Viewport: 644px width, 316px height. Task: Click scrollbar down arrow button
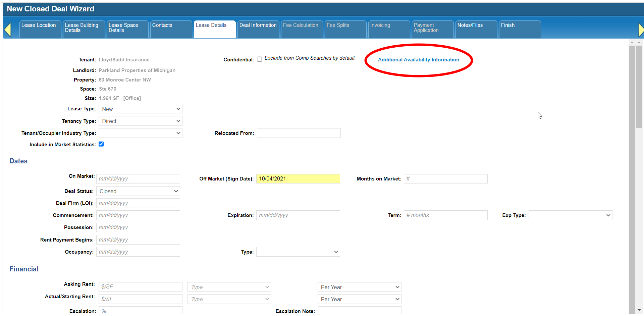coord(639,310)
